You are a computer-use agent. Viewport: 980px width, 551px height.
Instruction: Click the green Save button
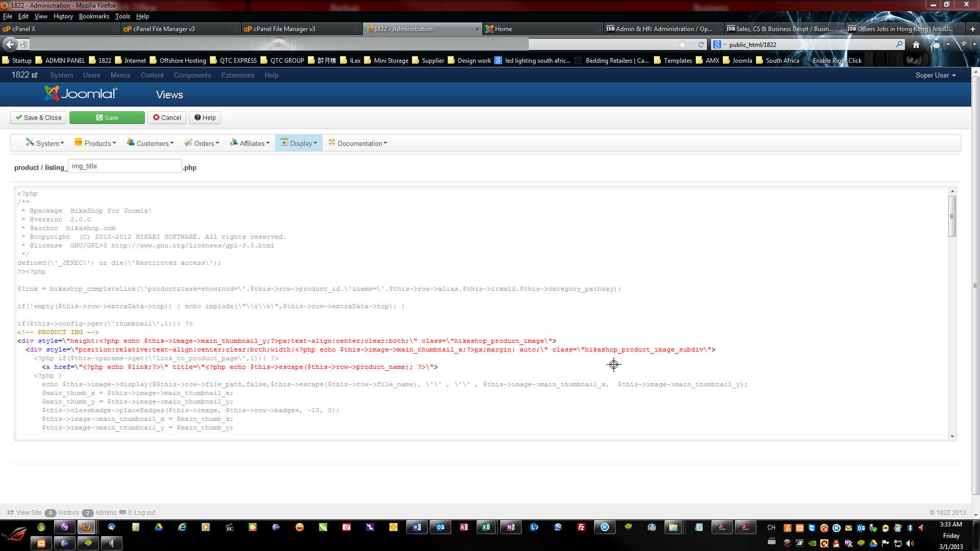(107, 117)
